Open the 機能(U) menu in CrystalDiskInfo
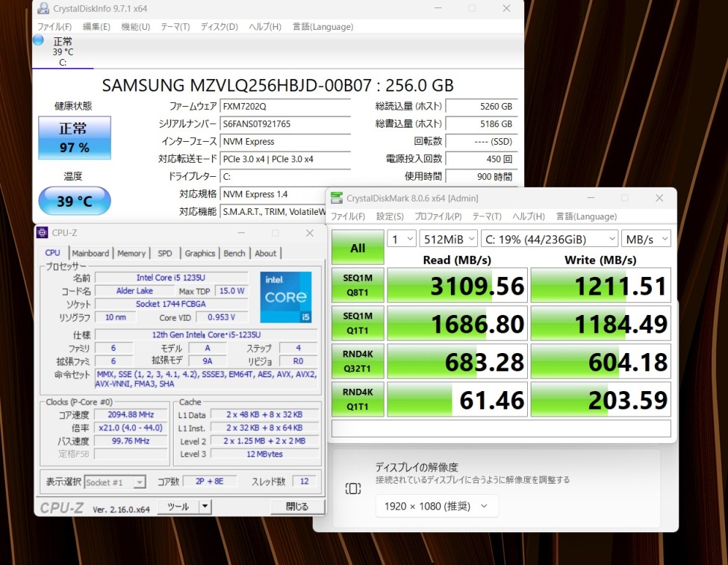728x565 pixels. (135, 27)
